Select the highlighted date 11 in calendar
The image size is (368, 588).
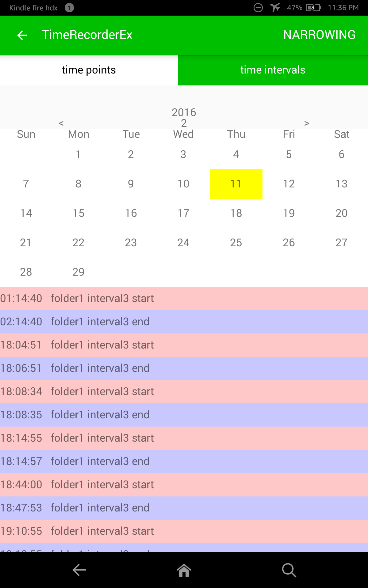click(236, 184)
